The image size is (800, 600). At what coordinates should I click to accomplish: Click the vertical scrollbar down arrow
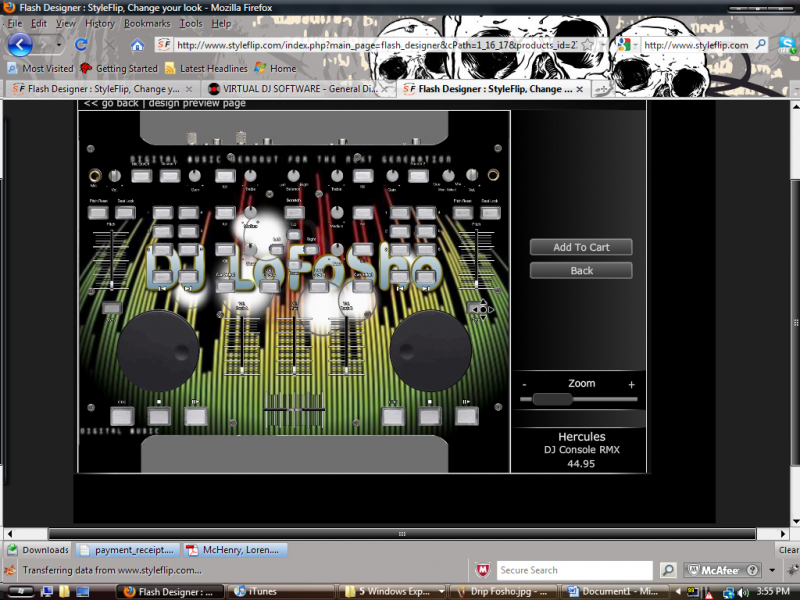click(795, 521)
